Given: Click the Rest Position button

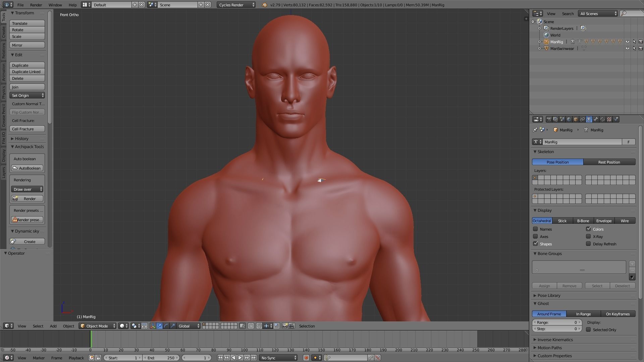Looking at the screenshot, I should 609,162.
